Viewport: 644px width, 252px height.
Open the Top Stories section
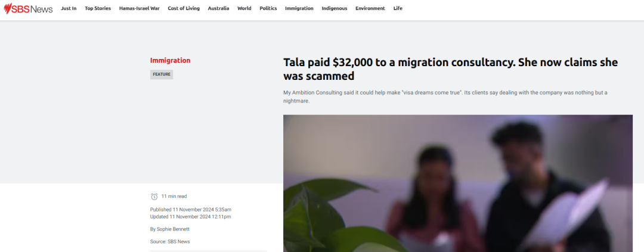98,8
